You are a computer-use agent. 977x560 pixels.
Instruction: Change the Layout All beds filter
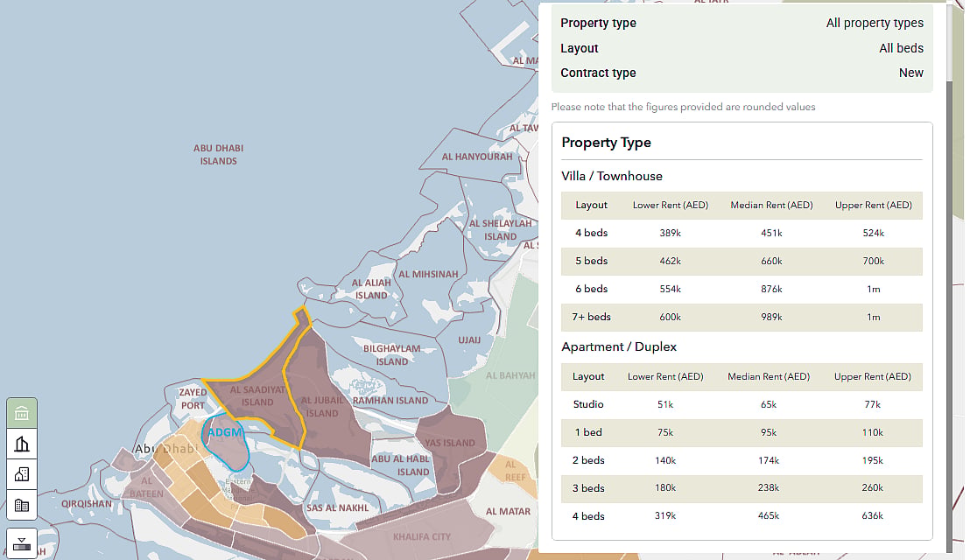(742, 48)
